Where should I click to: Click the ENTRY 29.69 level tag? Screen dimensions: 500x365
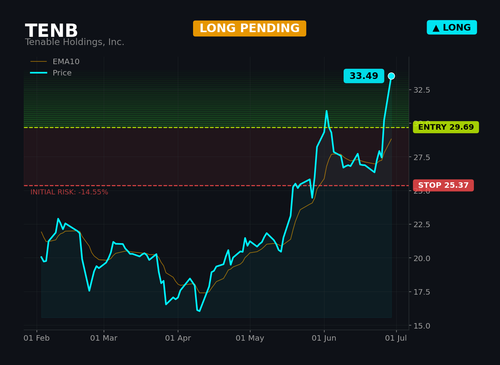[446, 127]
